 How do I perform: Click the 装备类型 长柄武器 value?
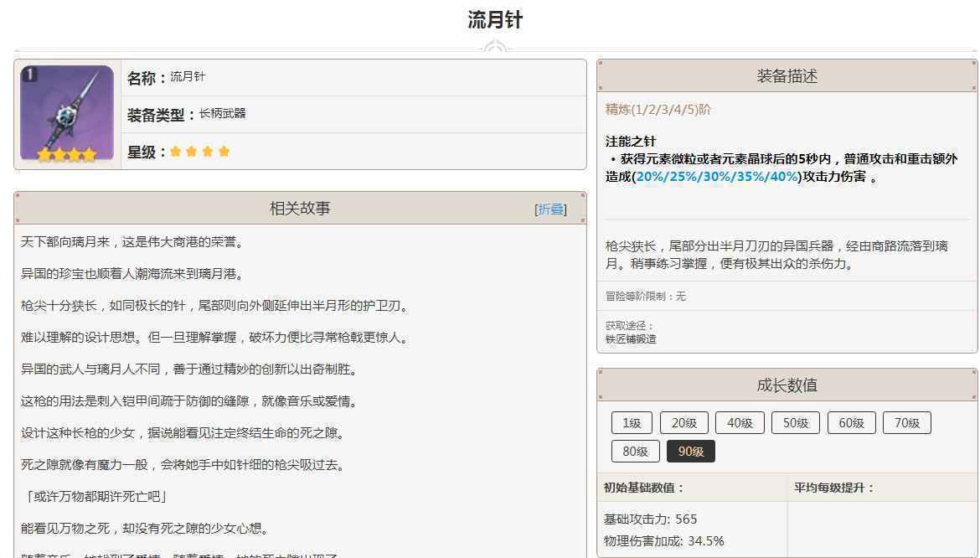(222, 114)
